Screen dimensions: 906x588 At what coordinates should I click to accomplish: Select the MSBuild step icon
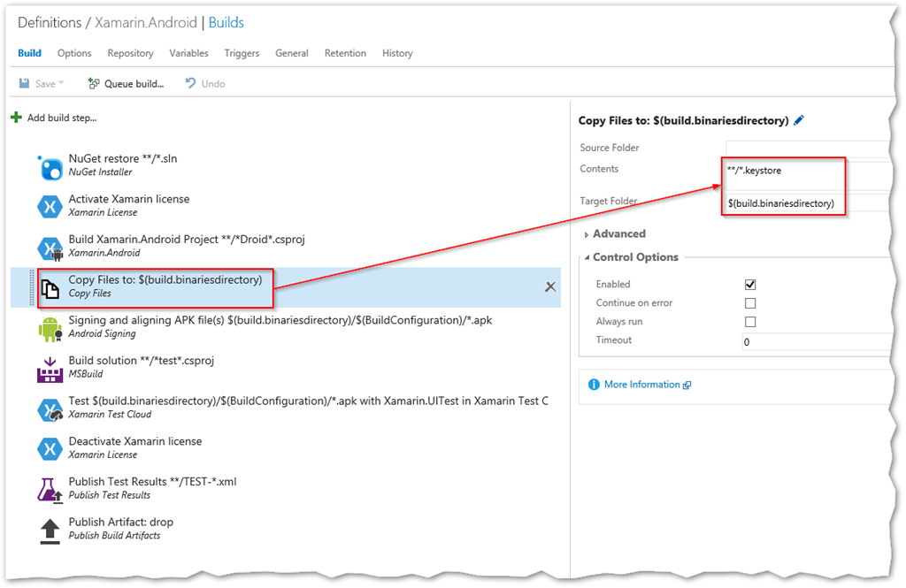[50, 369]
